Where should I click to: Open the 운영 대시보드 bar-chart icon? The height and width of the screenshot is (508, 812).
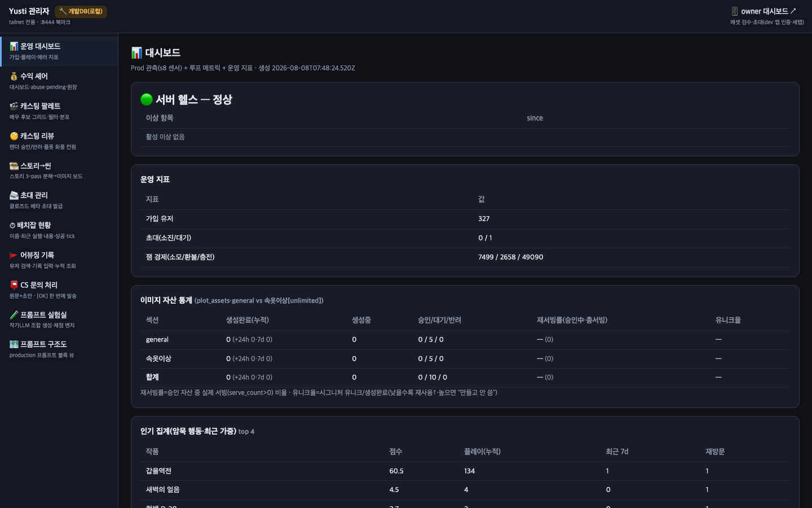click(14, 46)
